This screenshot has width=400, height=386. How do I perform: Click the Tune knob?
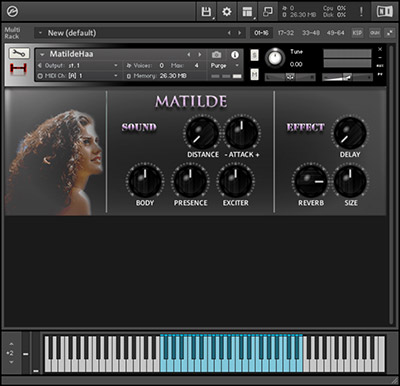tap(275, 58)
